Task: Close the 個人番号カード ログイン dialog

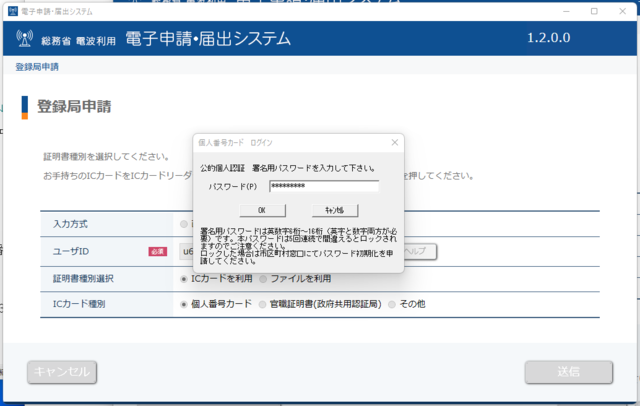Action: click(395, 142)
